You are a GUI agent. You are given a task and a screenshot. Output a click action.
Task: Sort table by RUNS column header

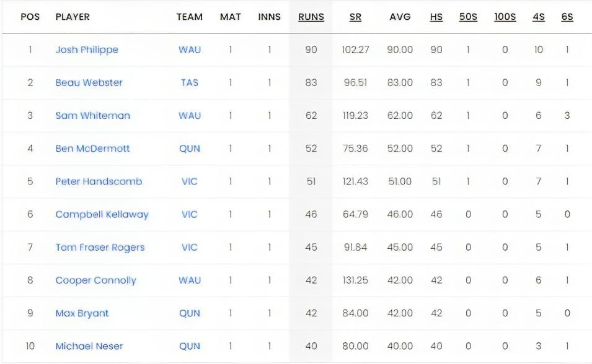311,17
